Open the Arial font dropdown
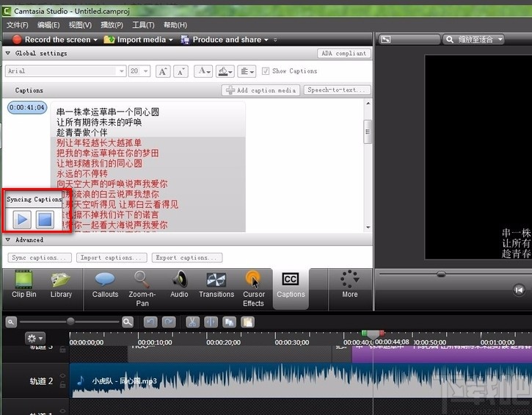Screen dimensions: 532x415 click(x=66, y=71)
